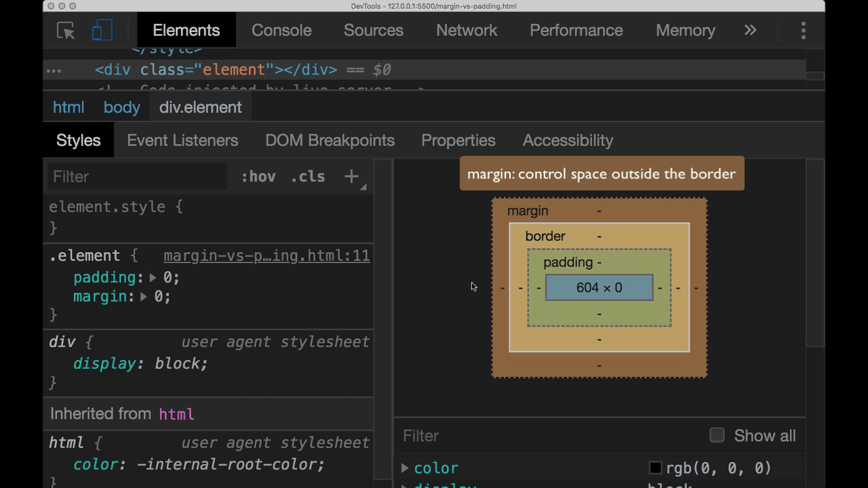Click the ellipsis beside the selected div
Viewport: 868px width, 488px height.
(54, 70)
